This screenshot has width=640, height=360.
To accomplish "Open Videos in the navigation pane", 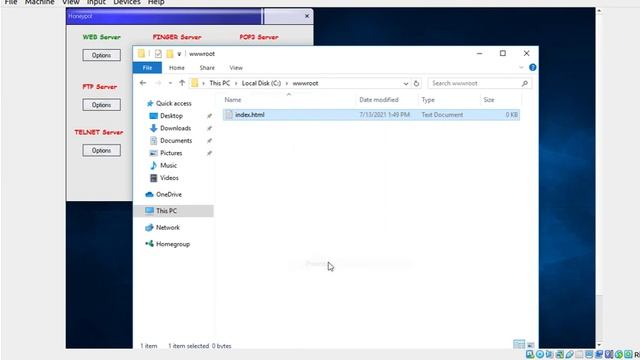I will 169,178.
